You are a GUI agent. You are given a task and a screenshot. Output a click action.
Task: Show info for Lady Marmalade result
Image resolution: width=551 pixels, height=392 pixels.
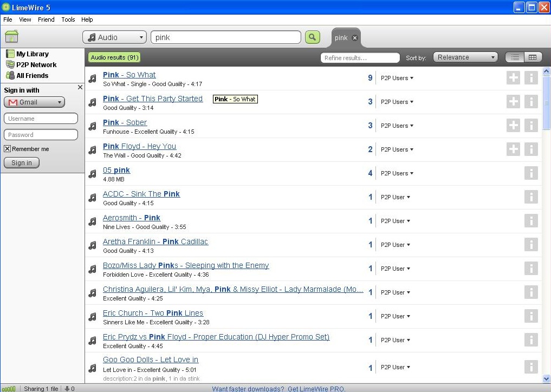point(531,292)
